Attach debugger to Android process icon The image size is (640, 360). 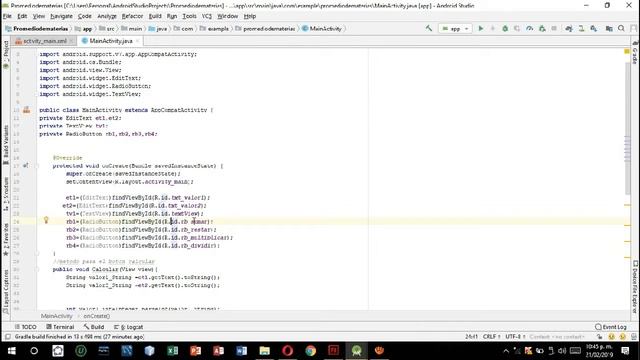[542, 28]
